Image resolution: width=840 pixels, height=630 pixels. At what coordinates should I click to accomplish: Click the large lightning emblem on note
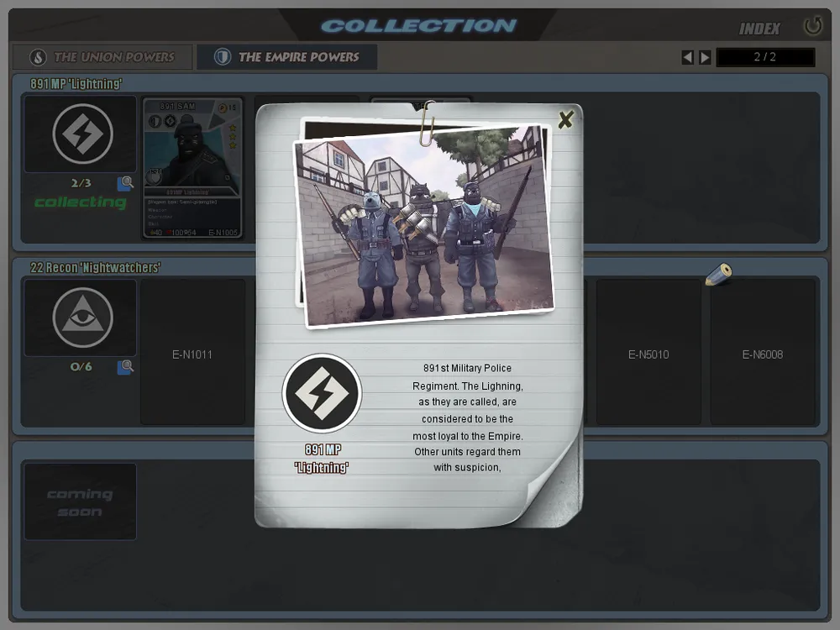coord(322,393)
